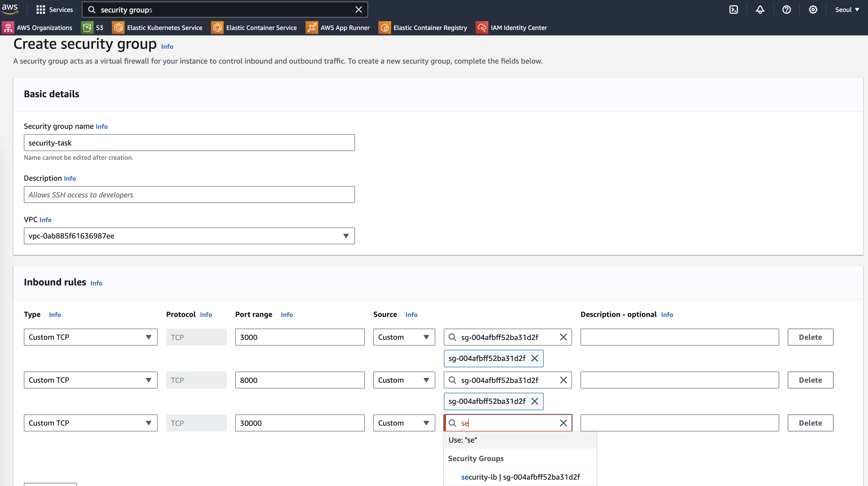Image resolution: width=868 pixels, height=486 pixels.
Task: Expand Type dropdown for port 3000 rule
Action: (x=90, y=337)
